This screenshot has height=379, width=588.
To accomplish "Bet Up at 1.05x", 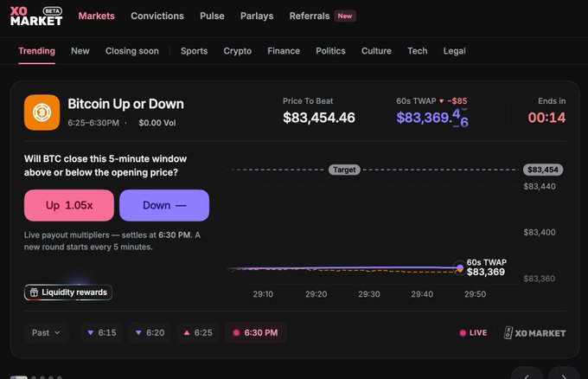I will pos(69,205).
